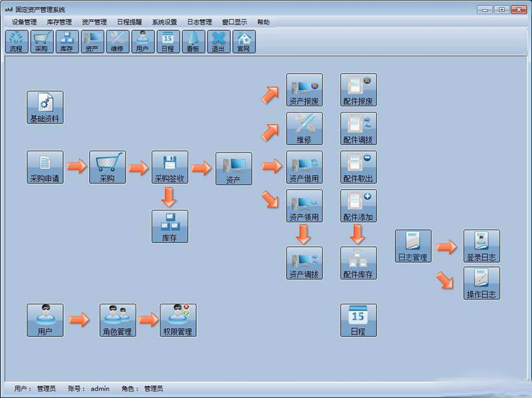Open the 配件取出 icon
532x398 pixels.
[x=358, y=168]
